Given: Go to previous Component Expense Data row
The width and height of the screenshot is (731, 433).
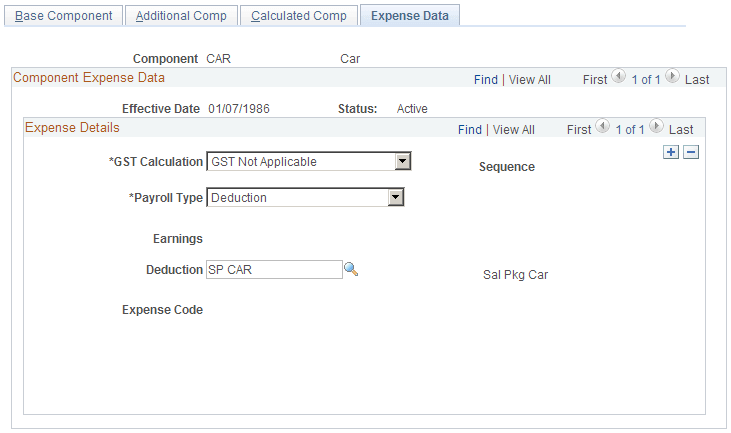Looking at the screenshot, I should (x=617, y=77).
